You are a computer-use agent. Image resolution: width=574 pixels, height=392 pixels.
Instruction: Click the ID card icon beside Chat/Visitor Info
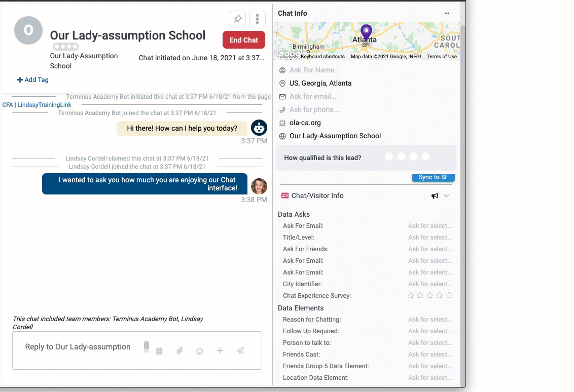(x=285, y=195)
